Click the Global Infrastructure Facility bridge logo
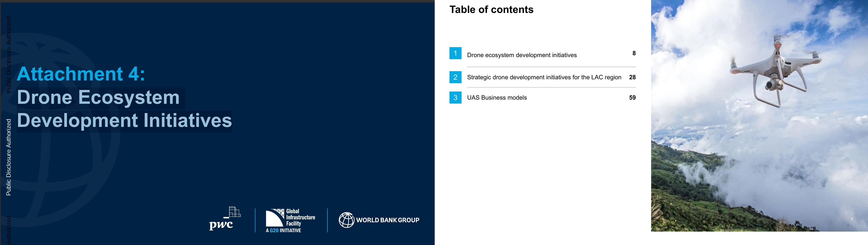Viewport: 868px width, 245px height. (x=275, y=218)
